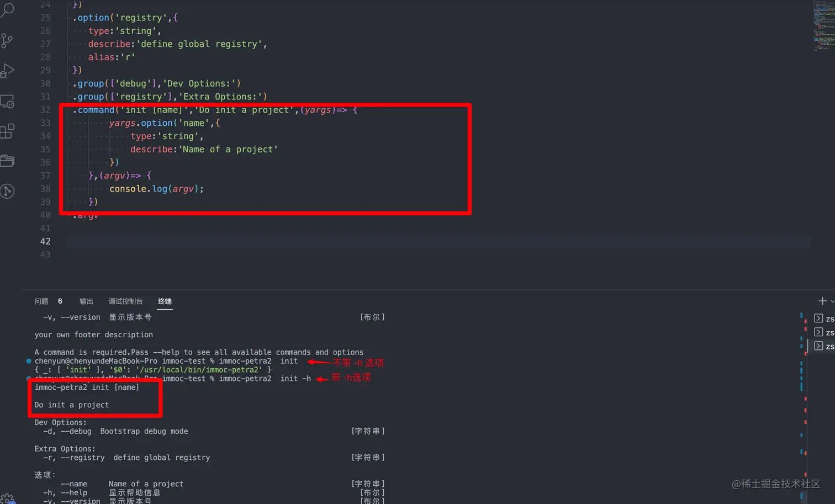The height and width of the screenshot is (504, 835).
Task: Open the Run and Debug view
Action: [x=7, y=71]
